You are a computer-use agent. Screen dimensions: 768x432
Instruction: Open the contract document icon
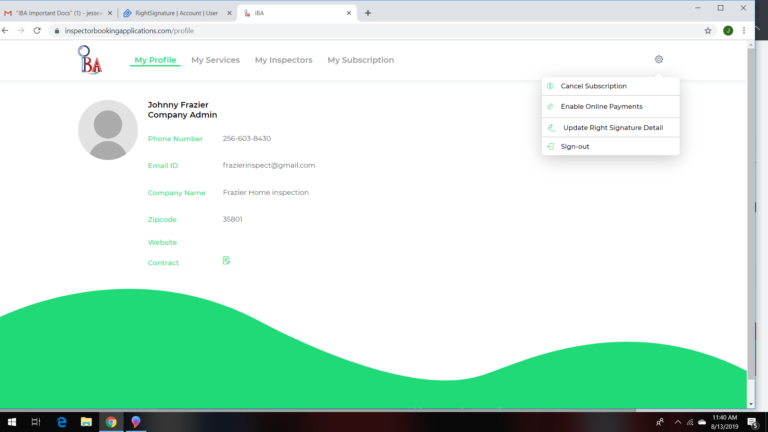227,261
